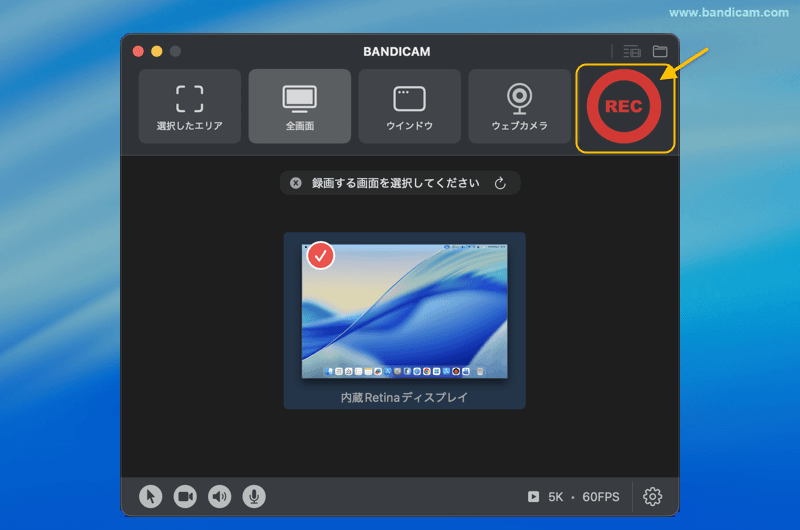Image resolution: width=800 pixels, height=530 pixels.
Task: Open the 5K · 60FPS video settings
Action: point(573,497)
